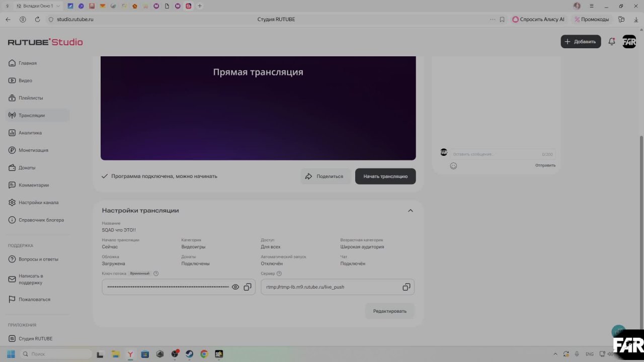Open the browser extensions icon
The width and height of the screenshot is (644, 362).
622,20
